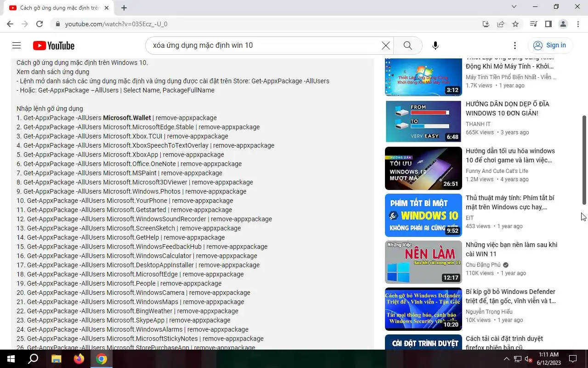The height and width of the screenshot is (368, 588).
Task: Click the Sign in button
Action: tap(550, 45)
